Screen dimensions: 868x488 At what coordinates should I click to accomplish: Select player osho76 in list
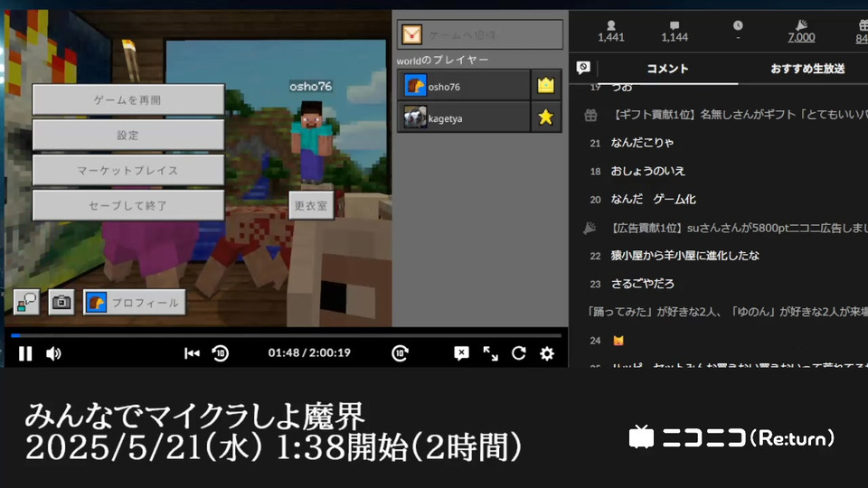(464, 86)
